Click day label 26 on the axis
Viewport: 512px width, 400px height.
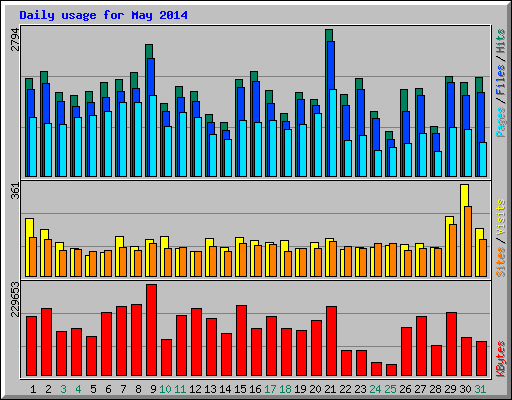pyautogui.click(x=405, y=389)
